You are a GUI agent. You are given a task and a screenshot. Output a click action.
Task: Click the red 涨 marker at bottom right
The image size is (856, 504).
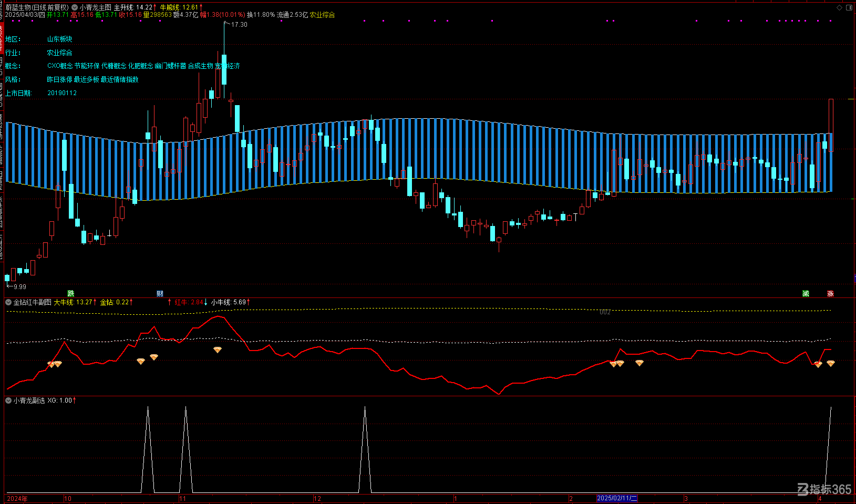(830, 294)
